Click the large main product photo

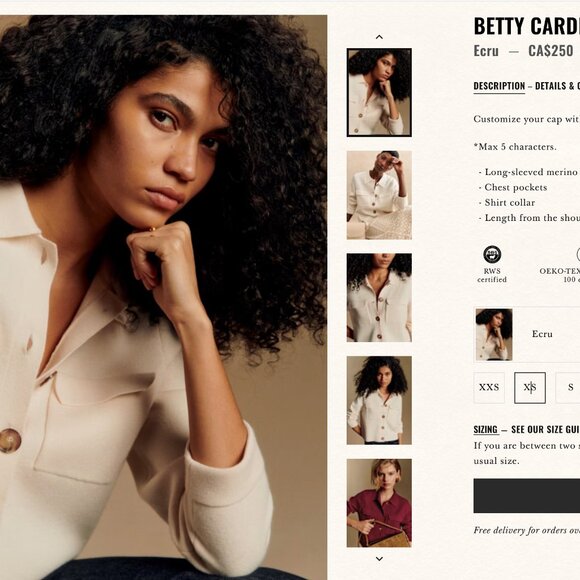point(163,297)
